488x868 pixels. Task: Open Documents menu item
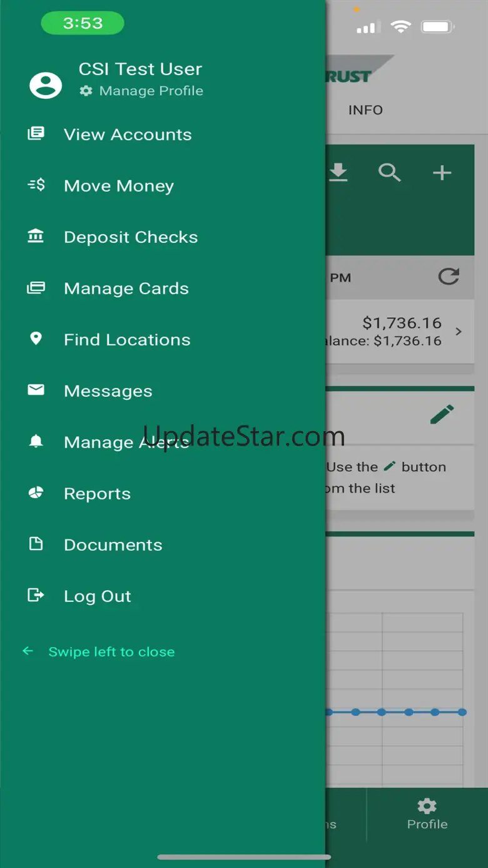pos(113,545)
